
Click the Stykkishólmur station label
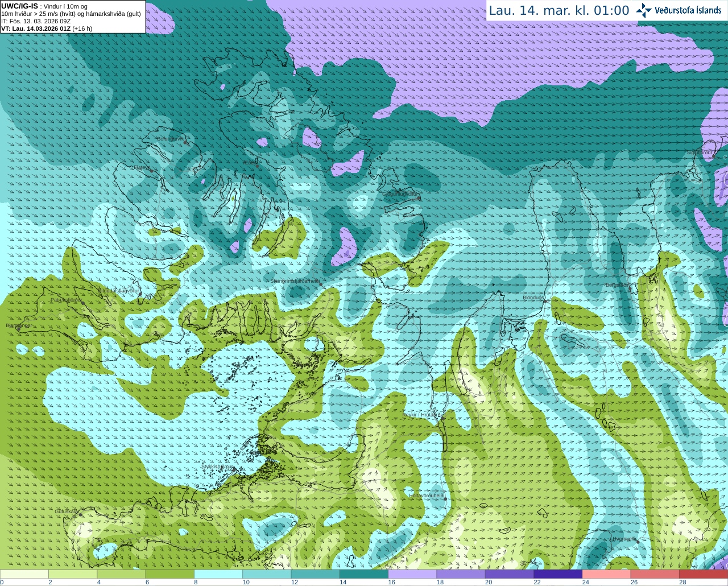(218, 467)
